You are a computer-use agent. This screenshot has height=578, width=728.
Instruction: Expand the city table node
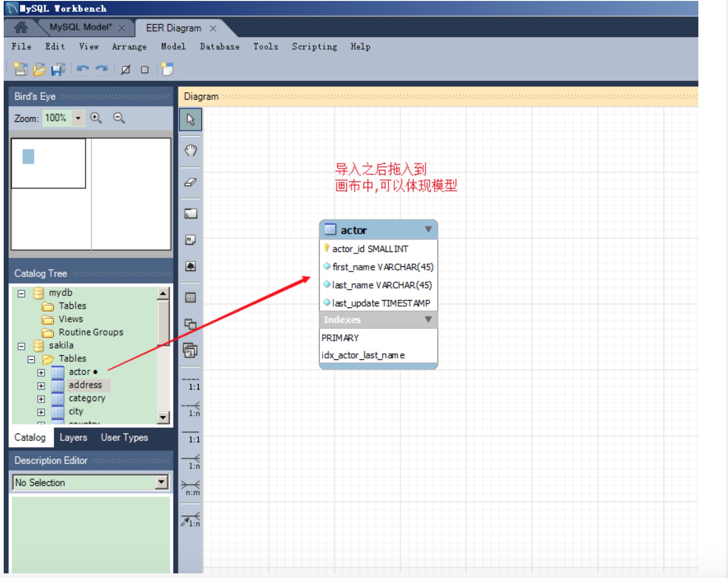coord(41,412)
